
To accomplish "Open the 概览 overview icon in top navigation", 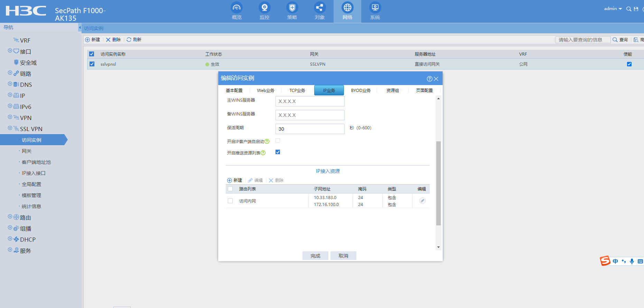I will coord(236,8).
